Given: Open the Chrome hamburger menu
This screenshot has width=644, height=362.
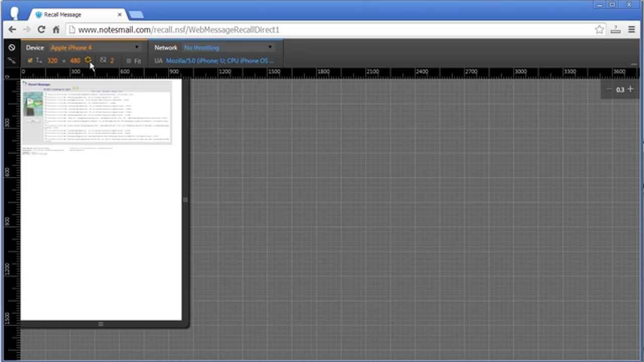Looking at the screenshot, I should (x=632, y=30).
